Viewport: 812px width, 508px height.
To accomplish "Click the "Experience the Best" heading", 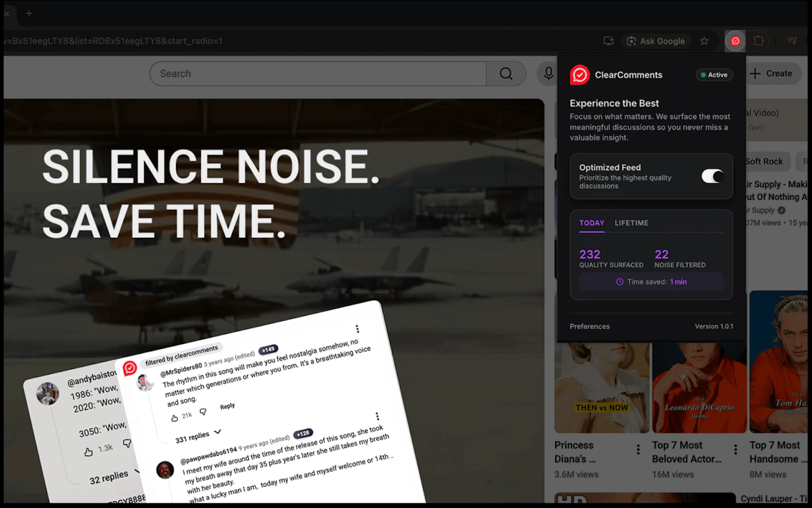I will pos(614,103).
